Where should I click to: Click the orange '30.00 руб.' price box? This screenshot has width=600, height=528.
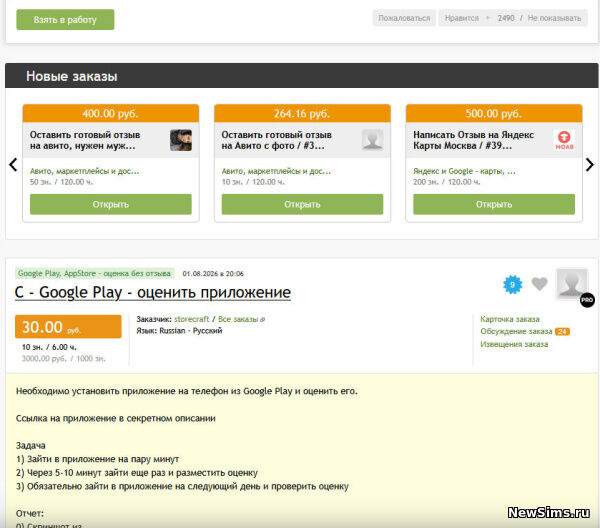[x=68, y=327]
